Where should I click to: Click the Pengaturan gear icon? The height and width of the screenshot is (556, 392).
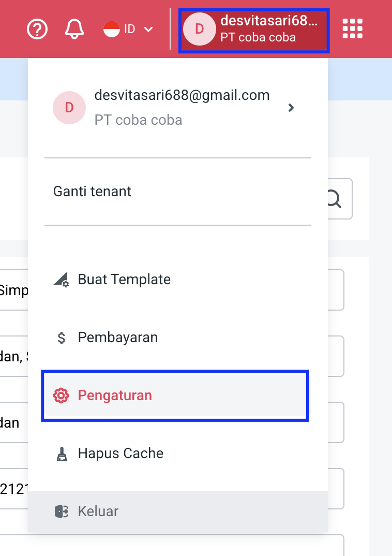tap(61, 396)
